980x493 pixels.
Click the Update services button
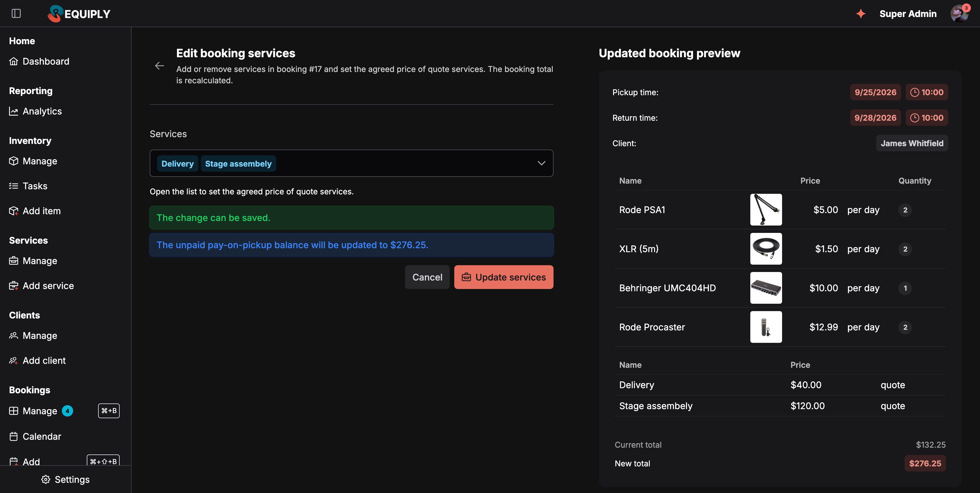[503, 277]
